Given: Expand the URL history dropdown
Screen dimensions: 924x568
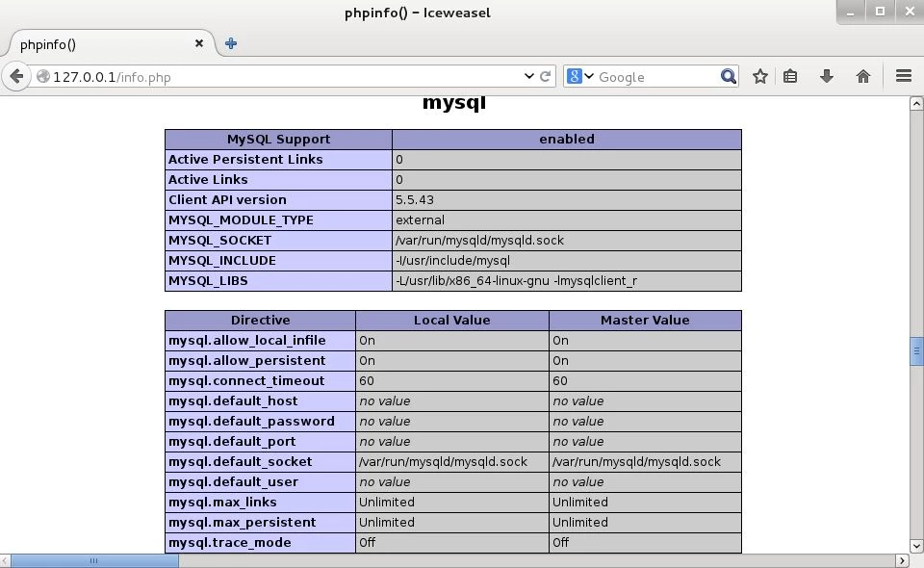Looking at the screenshot, I should coord(528,76).
